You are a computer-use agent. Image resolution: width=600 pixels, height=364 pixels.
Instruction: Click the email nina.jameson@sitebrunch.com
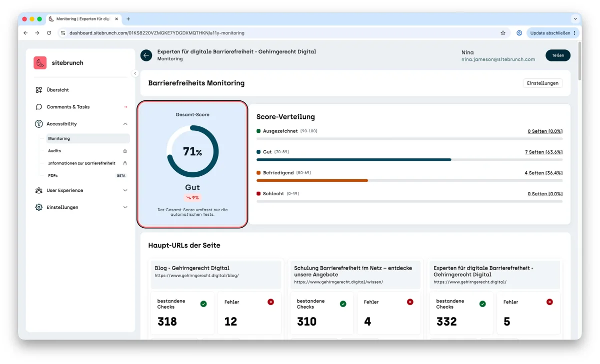(498, 59)
